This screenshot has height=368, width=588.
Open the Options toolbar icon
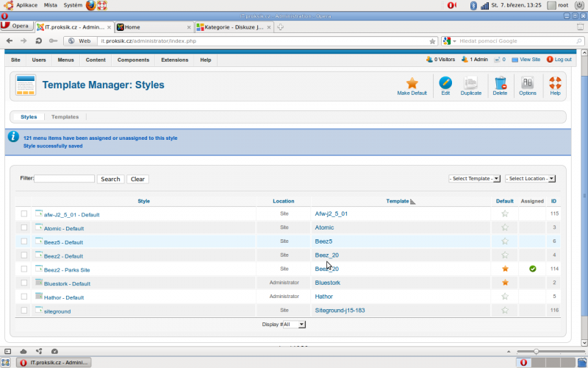(527, 84)
